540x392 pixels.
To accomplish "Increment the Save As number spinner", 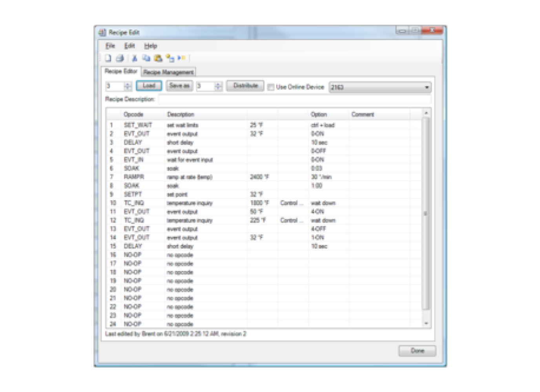I will [217, 85].
